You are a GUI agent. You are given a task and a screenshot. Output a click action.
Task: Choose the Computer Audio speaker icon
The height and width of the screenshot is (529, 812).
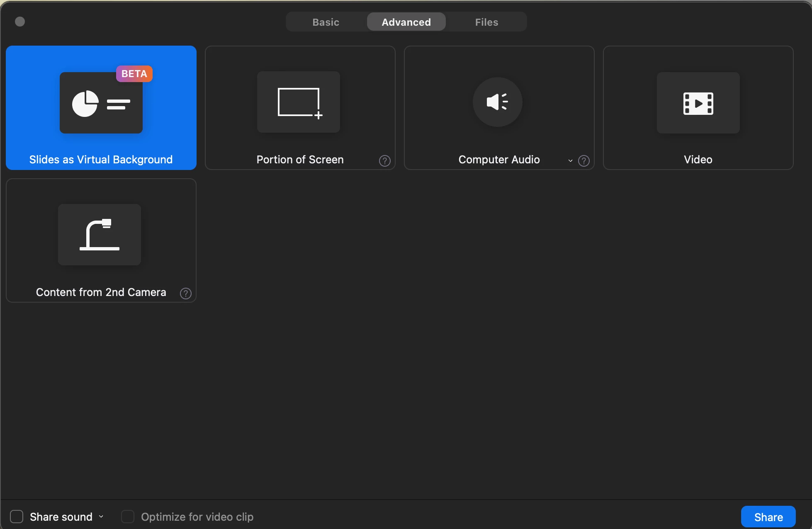point(497,102)
